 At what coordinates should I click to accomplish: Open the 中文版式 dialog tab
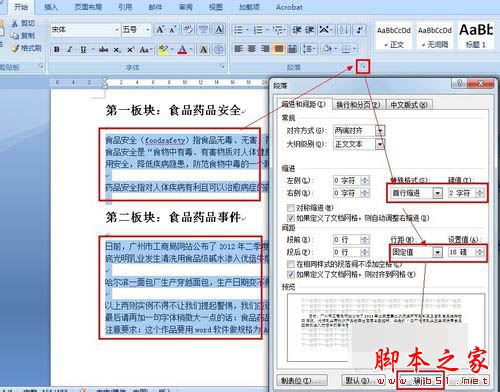pos(409,105)
